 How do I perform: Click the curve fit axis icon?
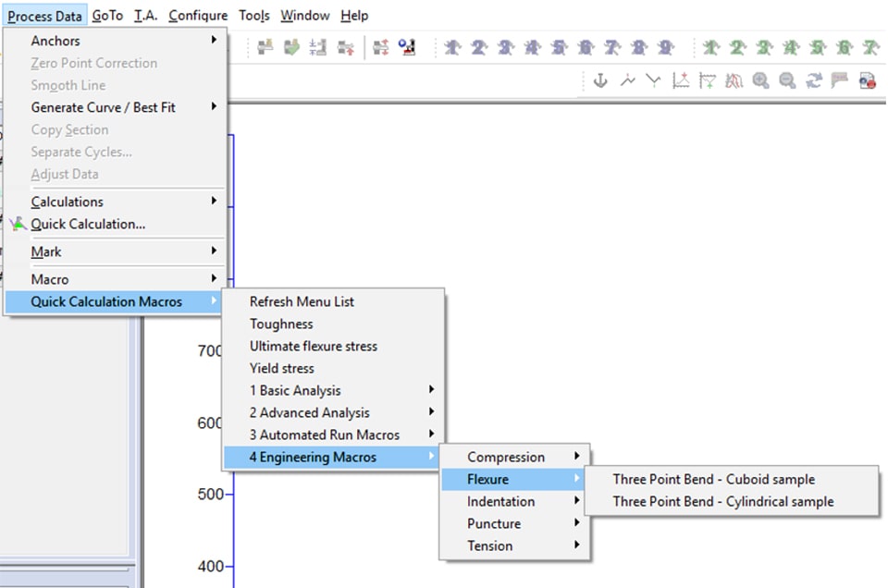pyautogui.click(x=680, y=80)
